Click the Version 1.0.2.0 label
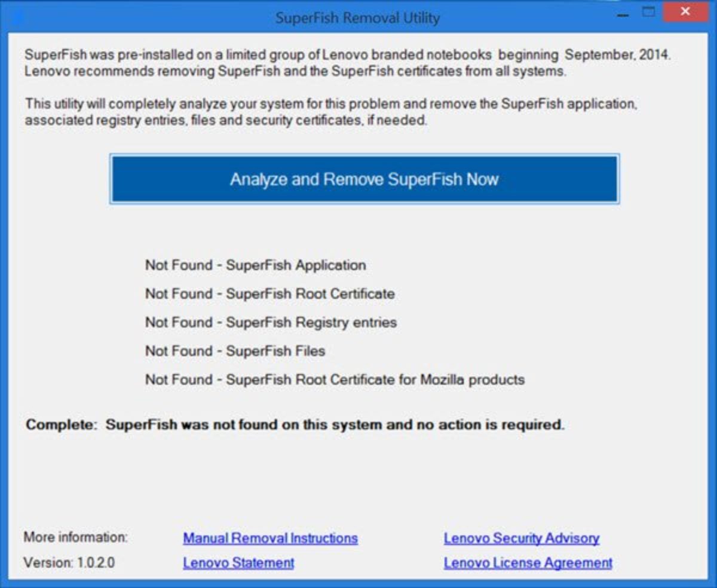This screenshot has width=717, height=588. pos(69,563)
